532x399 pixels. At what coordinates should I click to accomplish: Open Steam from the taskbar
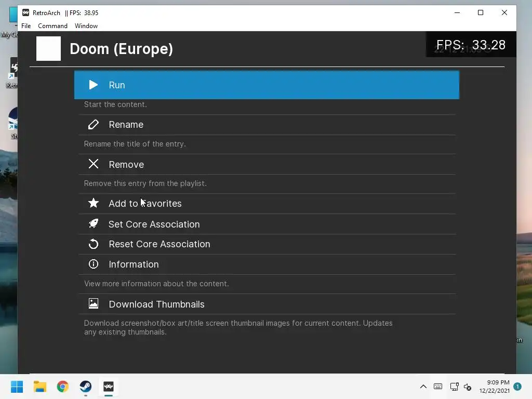[86, 387]
